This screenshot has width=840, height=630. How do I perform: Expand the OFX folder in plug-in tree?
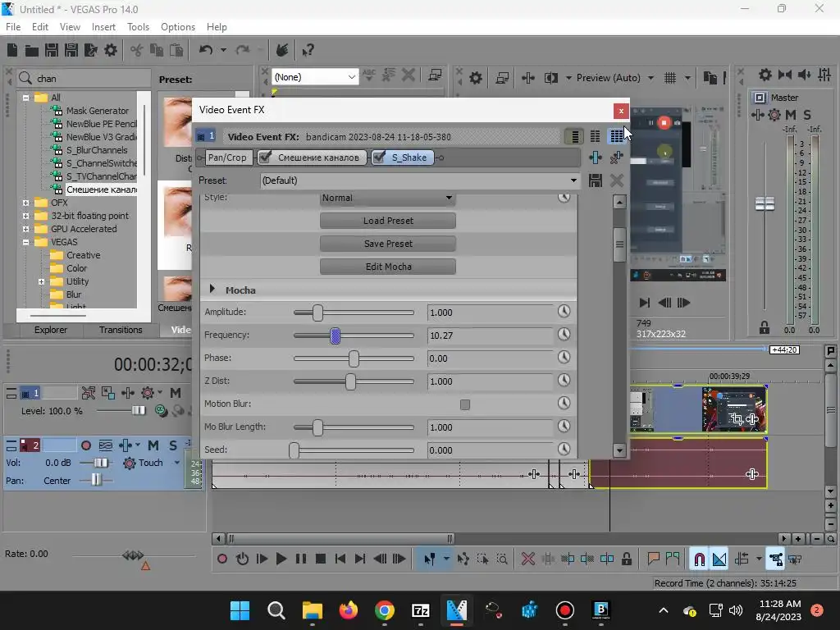(x=25, y=203)
